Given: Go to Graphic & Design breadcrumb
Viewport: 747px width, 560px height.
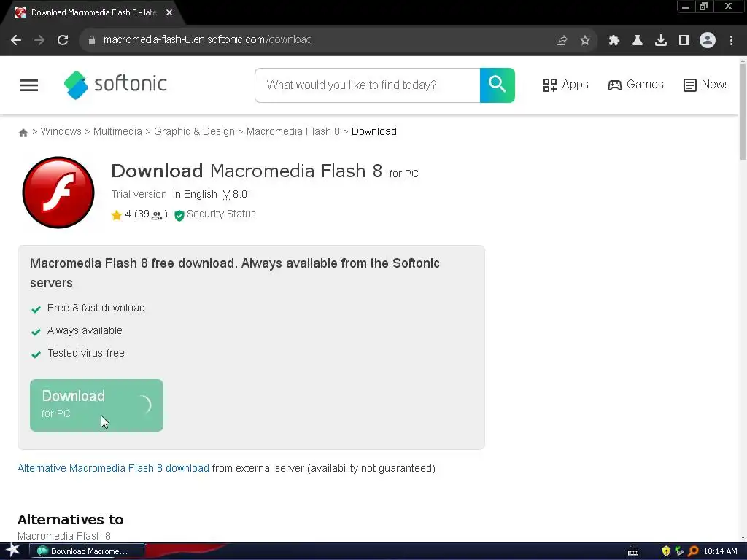Looking at the screenshot, I should 194,131.
